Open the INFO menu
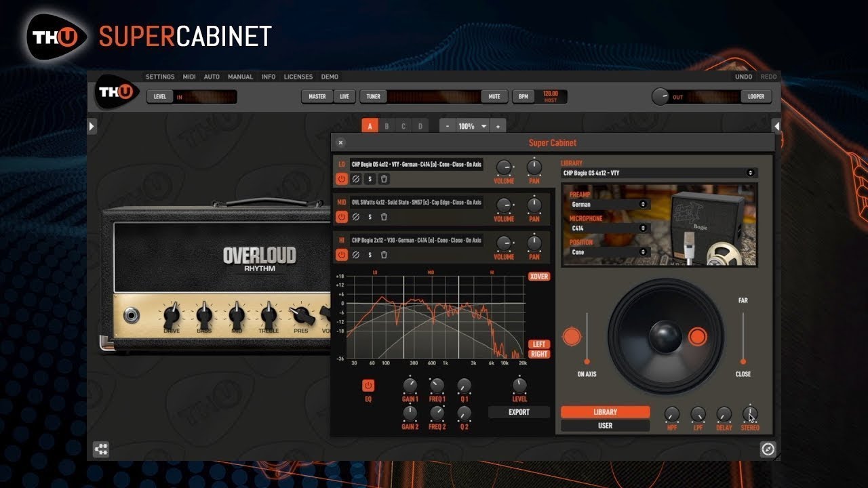Screen dimensions: 868x488 (269, 77)
